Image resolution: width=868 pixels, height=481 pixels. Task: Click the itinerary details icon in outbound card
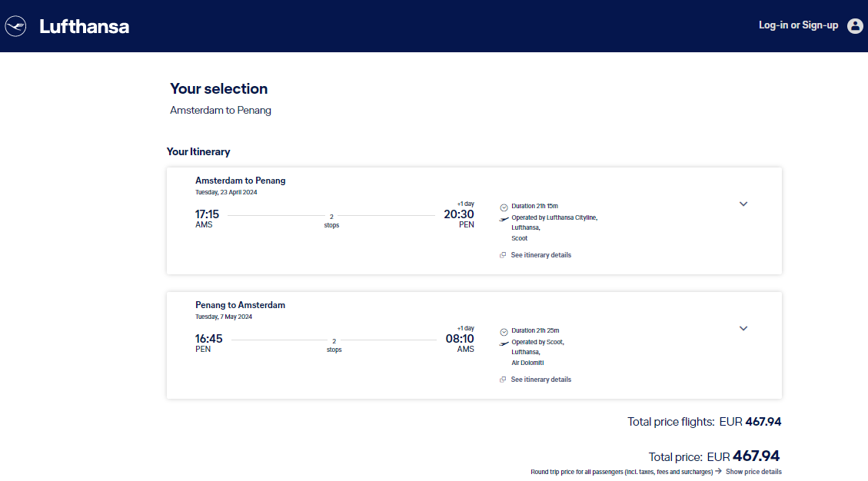(503, 255)
